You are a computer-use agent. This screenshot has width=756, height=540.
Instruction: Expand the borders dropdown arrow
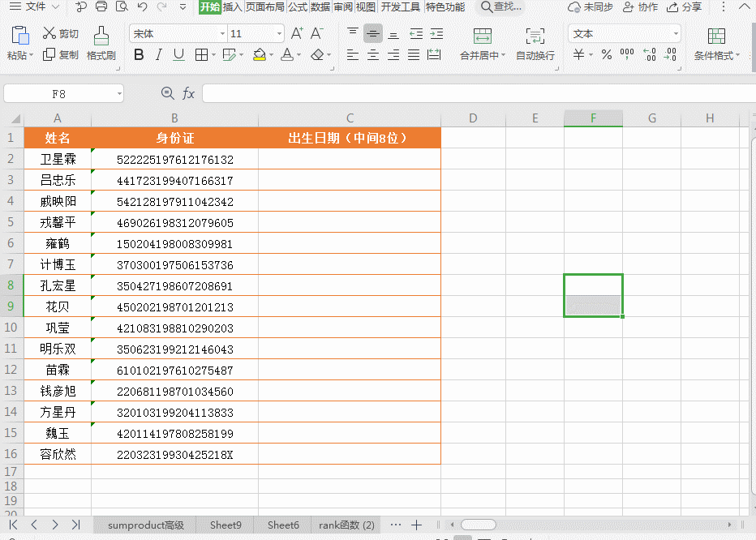click(213, 55)
